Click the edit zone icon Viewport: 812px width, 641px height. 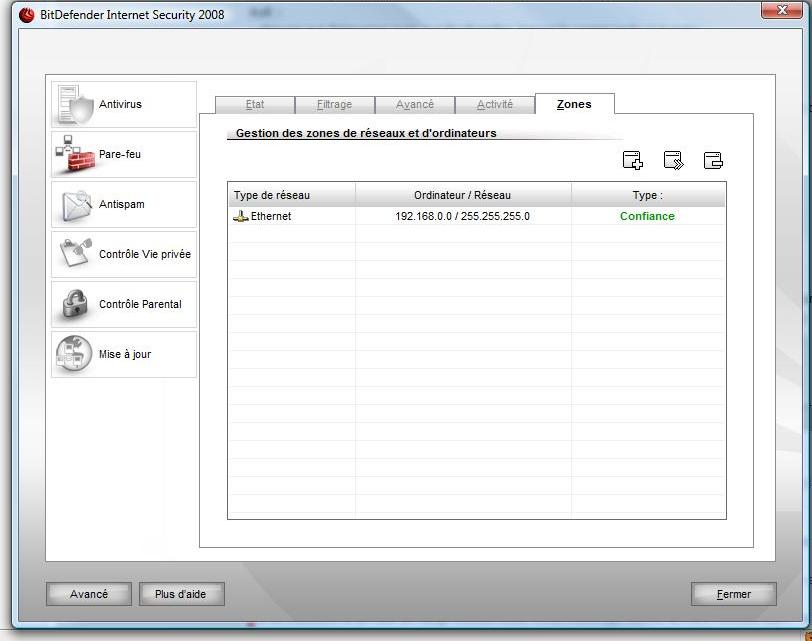pyautogui.click(x=673, y=160)
